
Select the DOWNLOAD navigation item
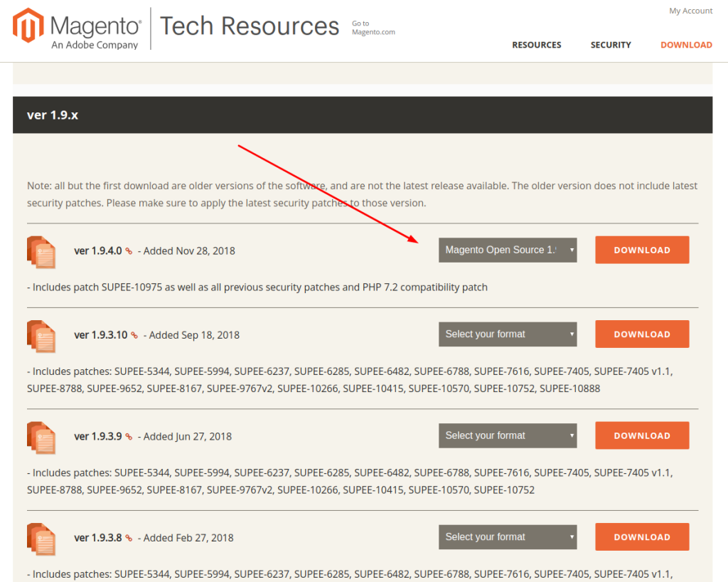tap(685, 44)
